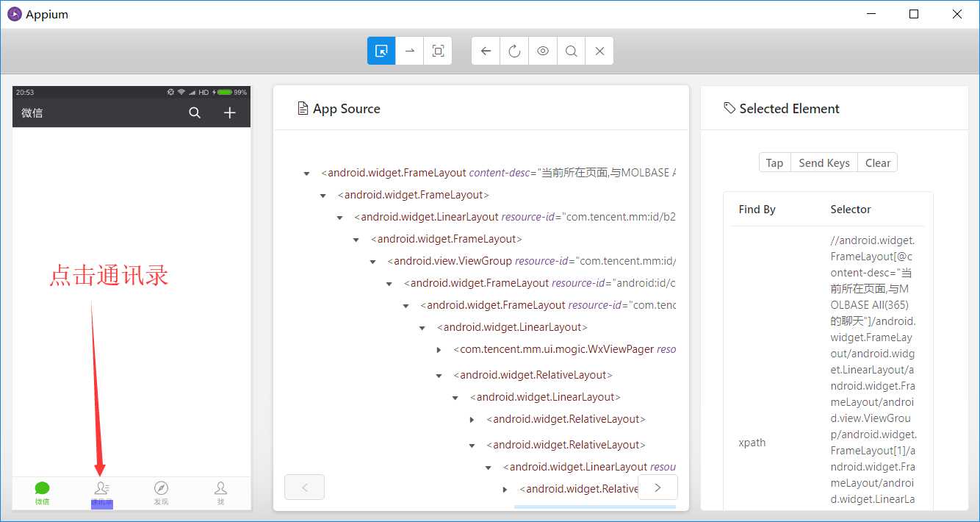Image resolution: width=980 pixels, height=522 pixels.
Task: Click the xpath selector value text
Action: 873,370
